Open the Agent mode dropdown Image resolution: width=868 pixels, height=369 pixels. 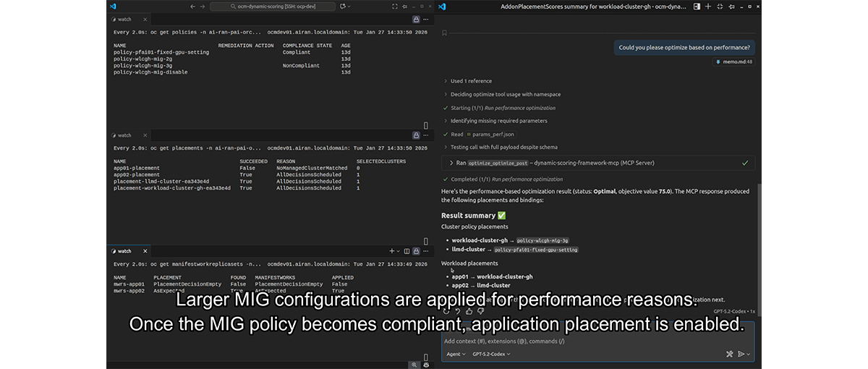coord(456,354)
